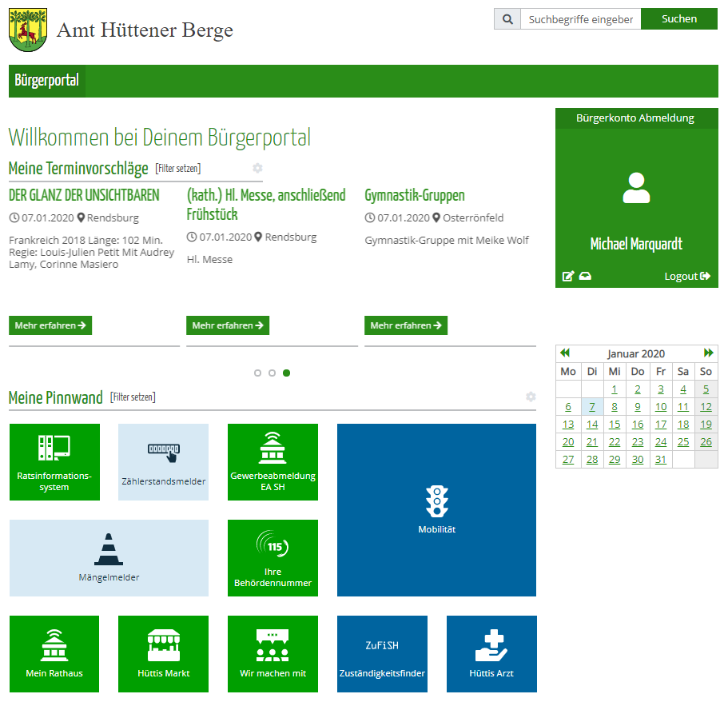Select Bürgerportal in the navigation bar
This screenshot has width=728, height=702.
[x=46, y=81]
